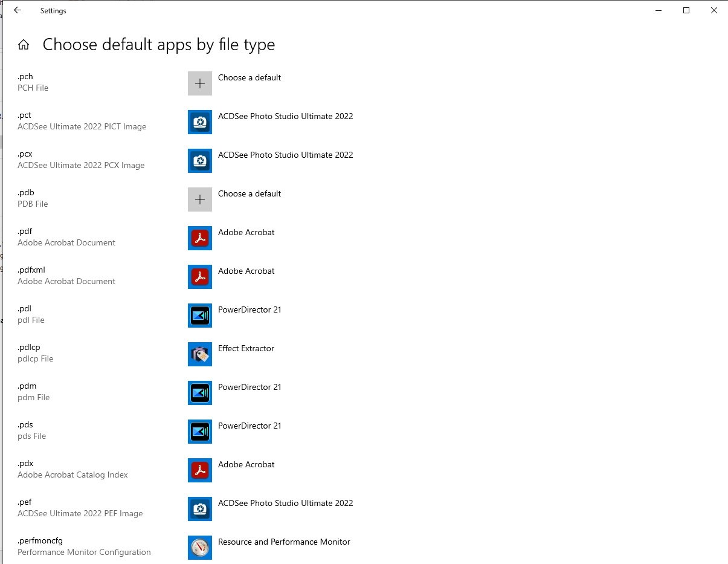Viewport: 728px width, 564px height.
Task: Click Adobe Acrobat icon for .pdf
Action: [x=200, y=238]
